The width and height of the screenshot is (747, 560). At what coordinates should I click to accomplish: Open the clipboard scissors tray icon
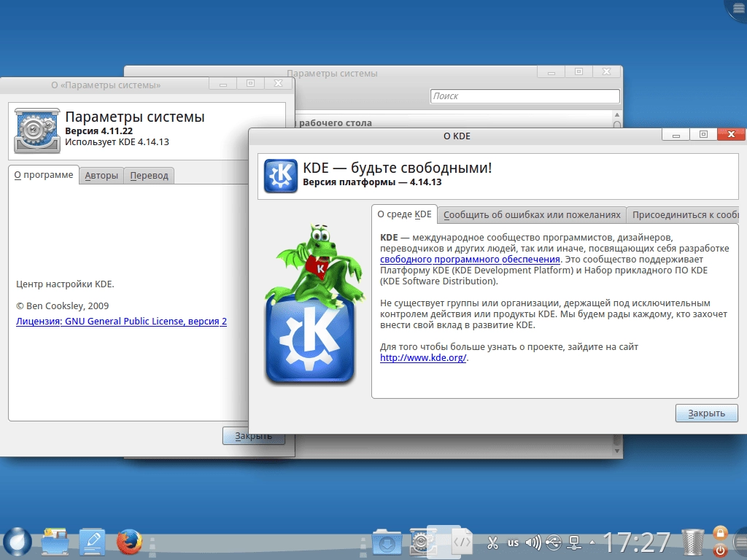[x=492, y=542]
